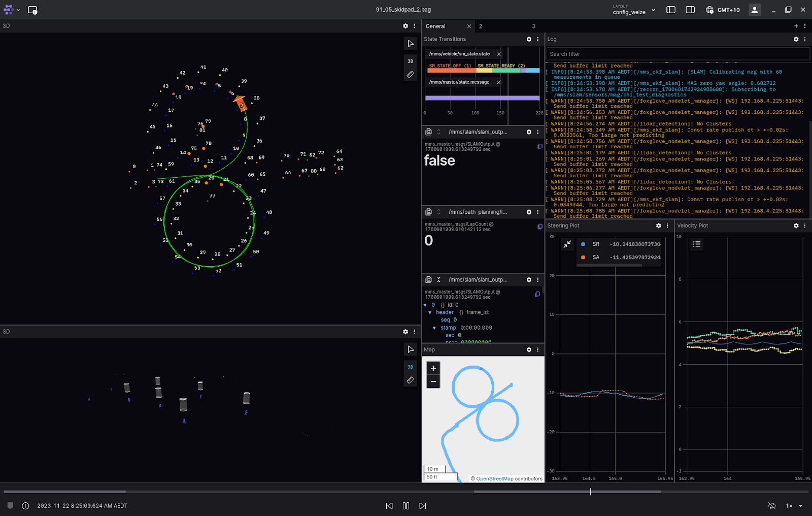Zoom in on the Map panel

point(433,368)
